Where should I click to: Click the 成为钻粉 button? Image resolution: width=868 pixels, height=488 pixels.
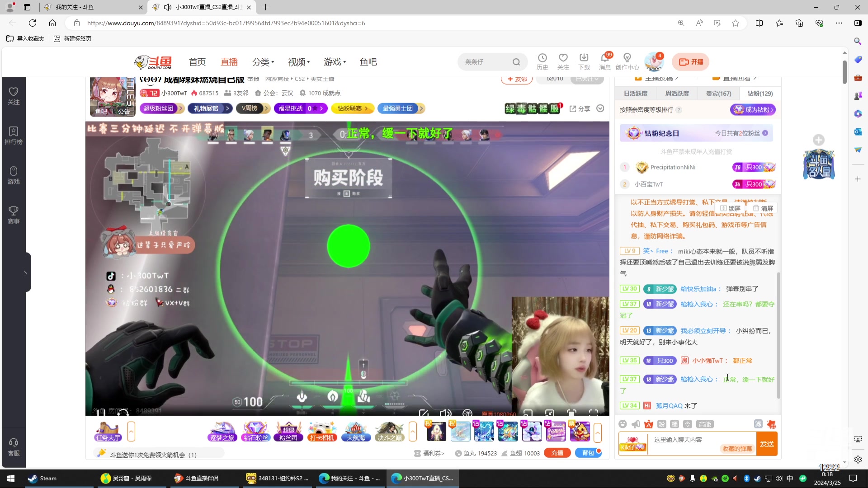pos(753,110)
